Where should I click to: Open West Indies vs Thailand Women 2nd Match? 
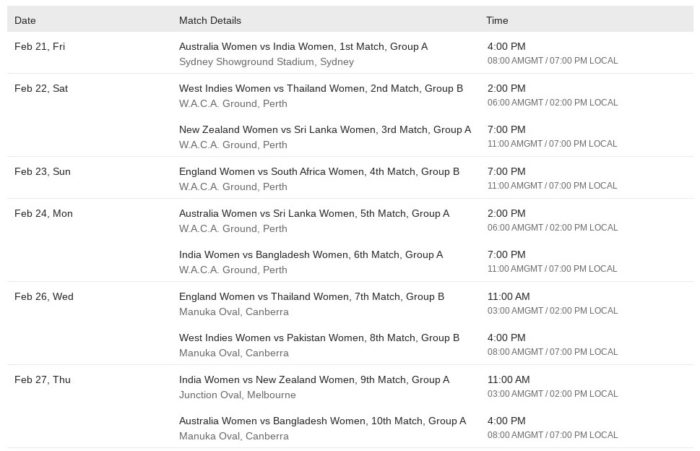(321, 88)
